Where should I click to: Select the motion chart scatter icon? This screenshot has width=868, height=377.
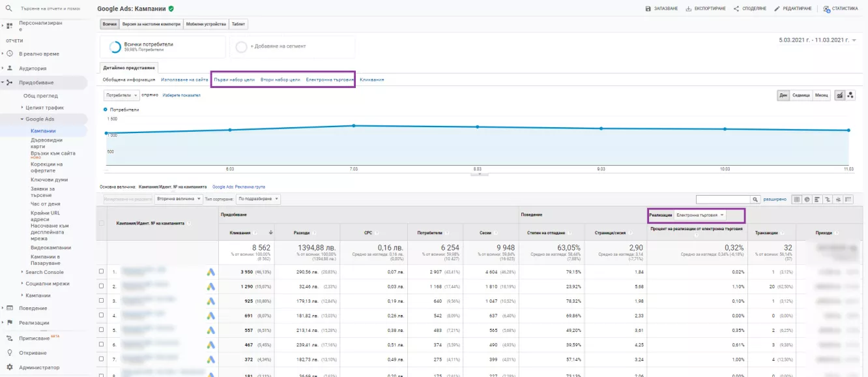pos(850,95)
